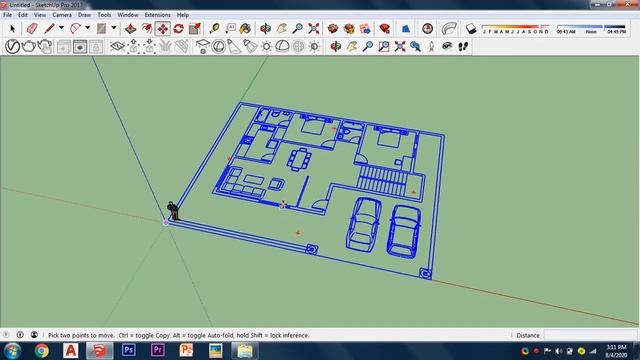Click the blue Layout send icon
This screenshot has width=640, height=360.
(x=365, y=29)
